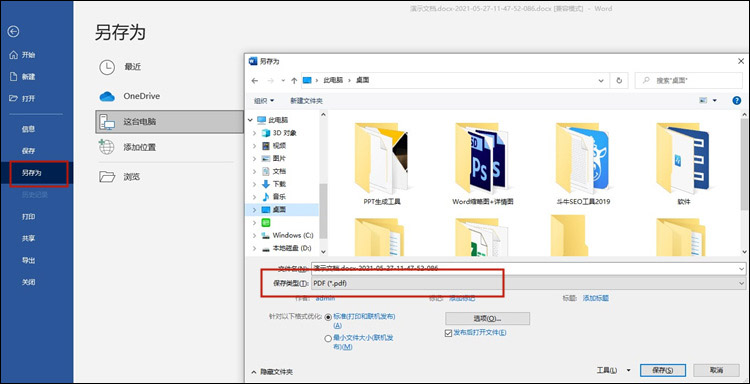750x384 pixels.
Task: Collapse the 此电脑 tree node
Action: point(251,120)
